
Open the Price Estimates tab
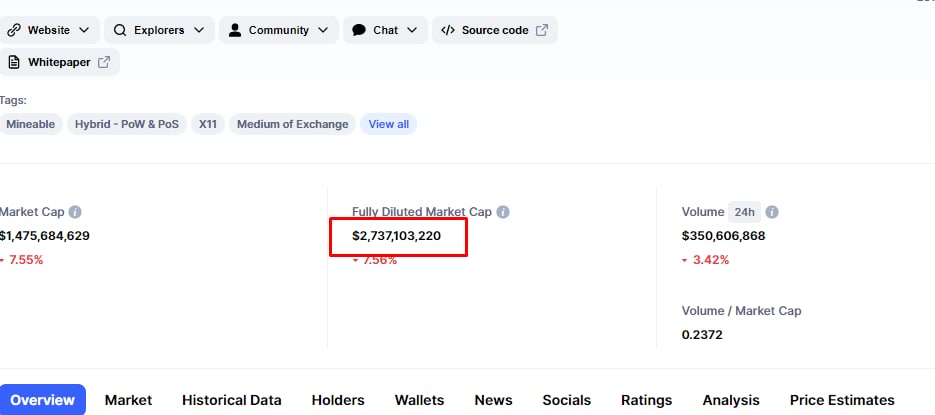click(842, 400)
